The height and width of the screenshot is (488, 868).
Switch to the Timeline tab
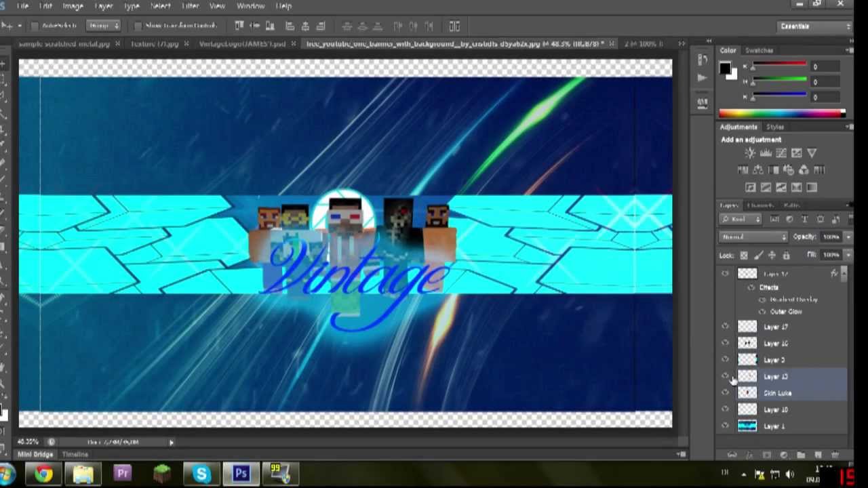tap(75, 454)
